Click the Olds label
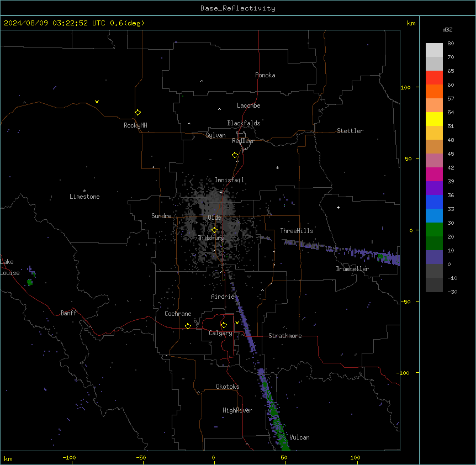 (x=214, y=218)
